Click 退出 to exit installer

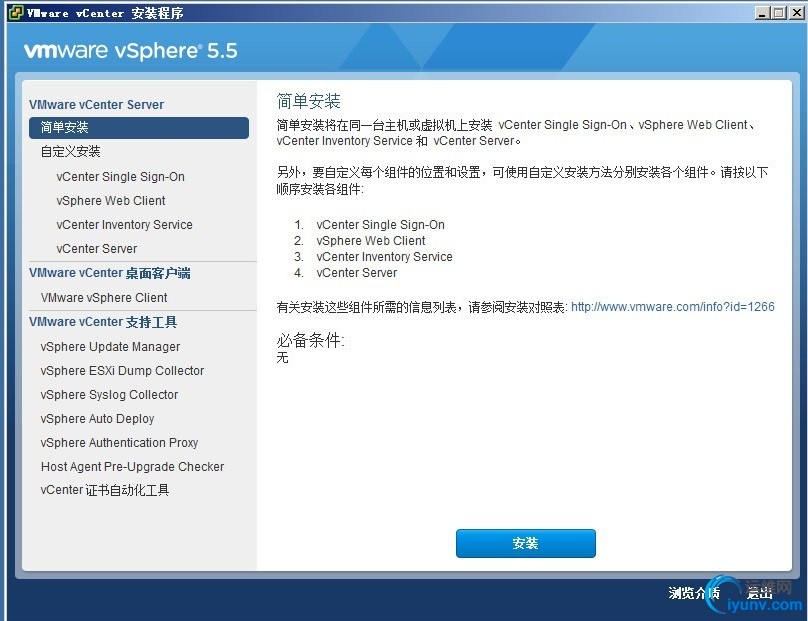tap(760, 593)
